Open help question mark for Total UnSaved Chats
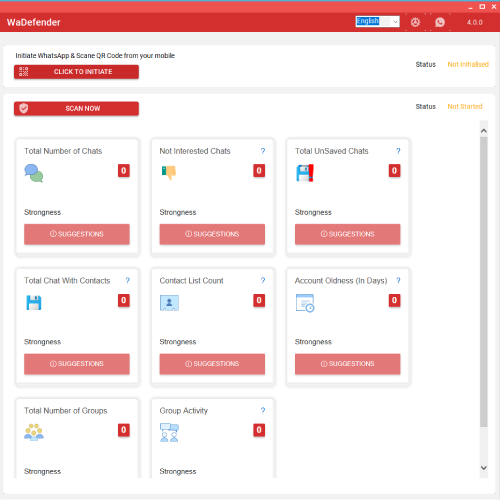Image resolution: width=500 pixels, height=500 pixels. pyautogui.click(x=398, y=151)
